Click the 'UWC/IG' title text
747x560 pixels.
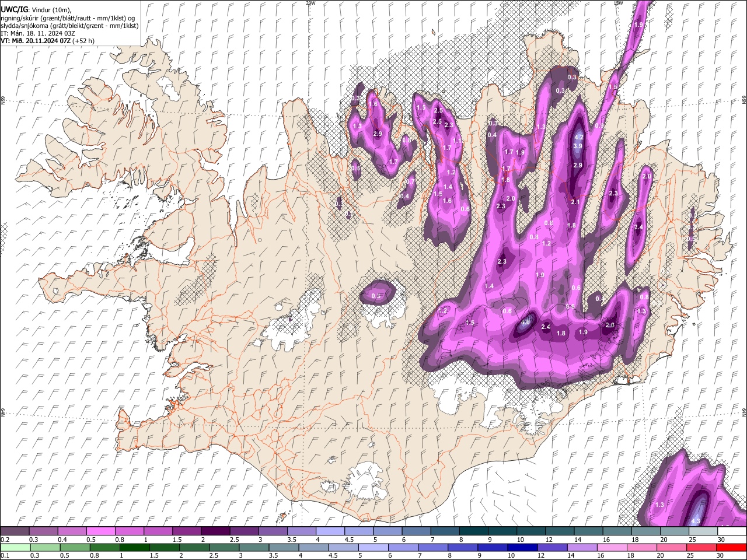[13, 10]
